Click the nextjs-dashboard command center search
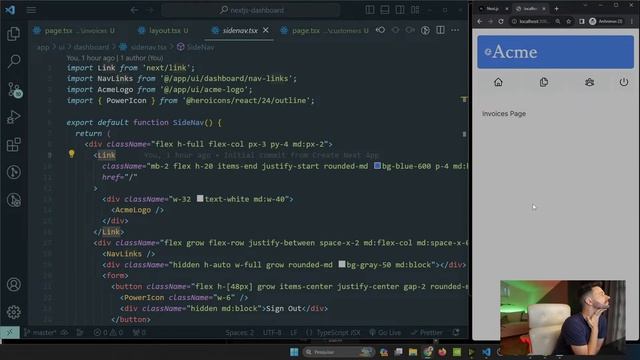 click(x=251, y=10)
